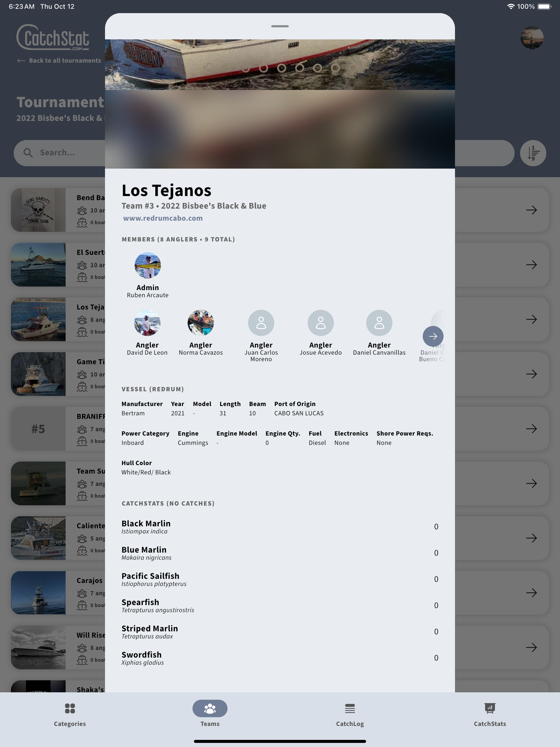Open the www.redrumcabo.com link
Viewport: 560px width, 747px height.
pyautogui.click(x=163, y=218)
